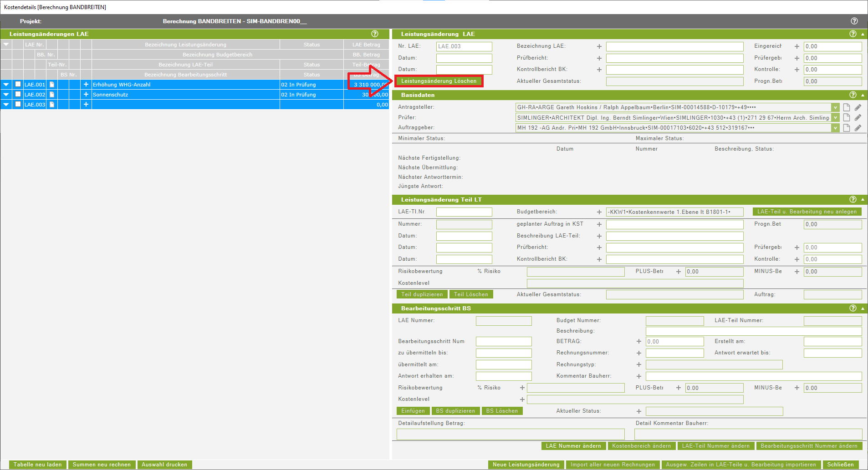Click the pencil edit icon for Antragsteller
The image size is (868, 470).
[858, 107]
